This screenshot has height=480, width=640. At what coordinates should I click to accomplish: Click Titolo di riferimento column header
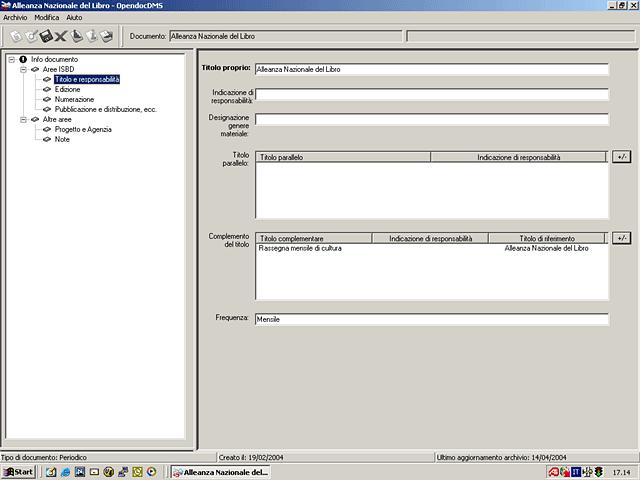click(x=547, y=238)
